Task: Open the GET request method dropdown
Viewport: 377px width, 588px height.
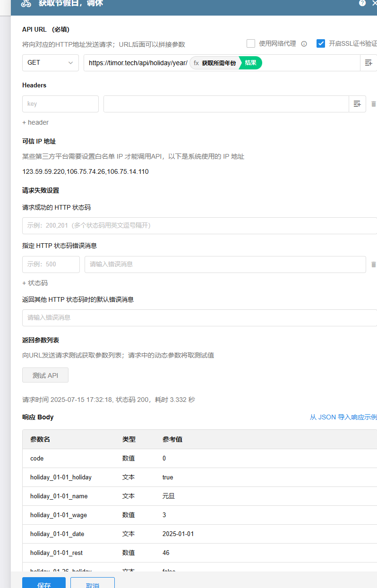Action: click(x=51, y=63)
